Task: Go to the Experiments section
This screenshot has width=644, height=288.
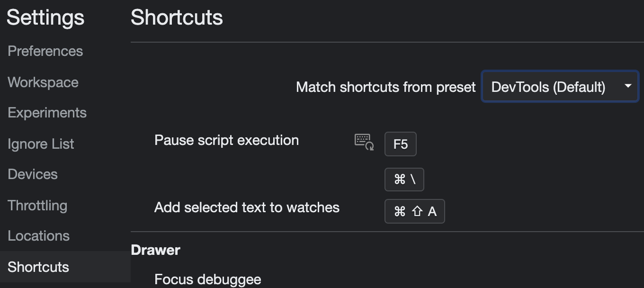Action: tap(47, 113)
